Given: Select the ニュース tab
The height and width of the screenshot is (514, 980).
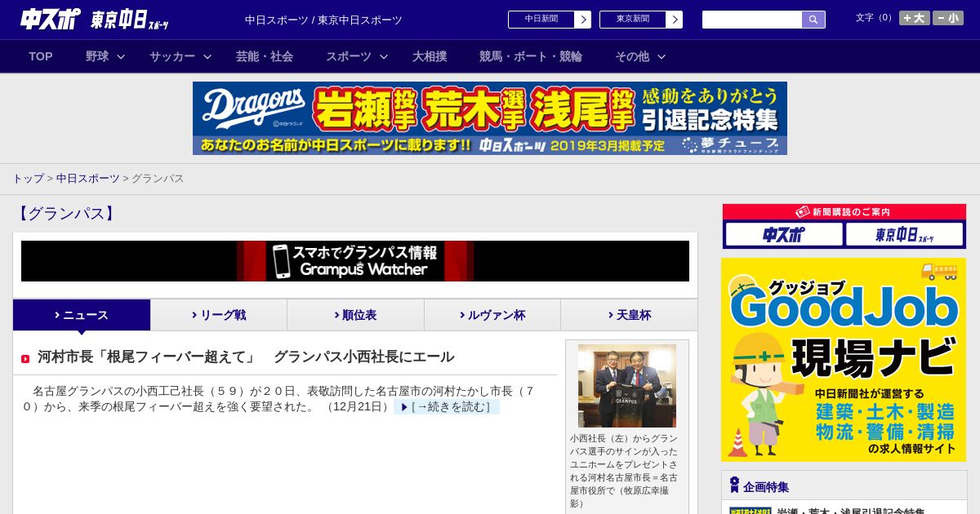Looking at the screenshot, I should (82, 315).
